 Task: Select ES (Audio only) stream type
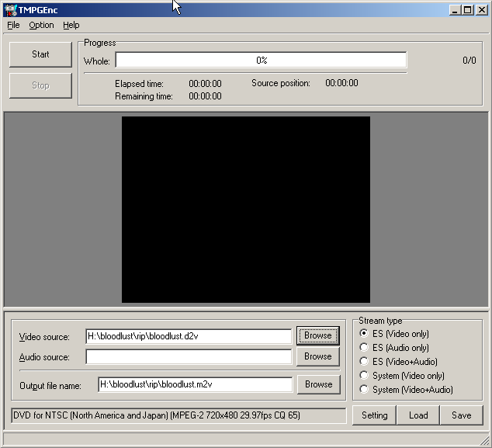(x=364, y=348)
